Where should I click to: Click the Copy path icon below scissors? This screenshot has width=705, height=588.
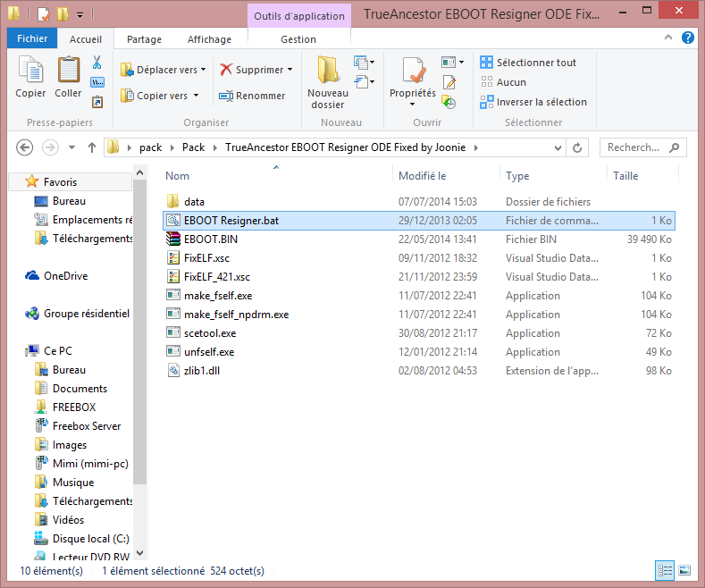97,82
